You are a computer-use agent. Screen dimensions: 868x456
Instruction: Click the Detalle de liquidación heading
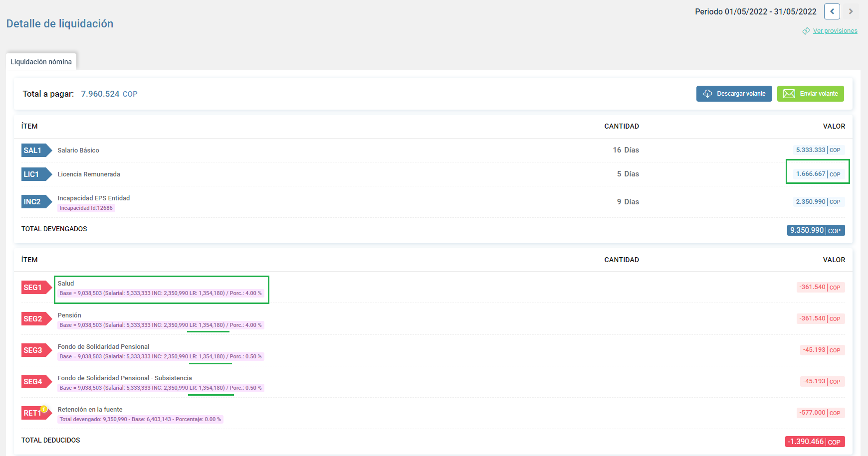point(60,23)
